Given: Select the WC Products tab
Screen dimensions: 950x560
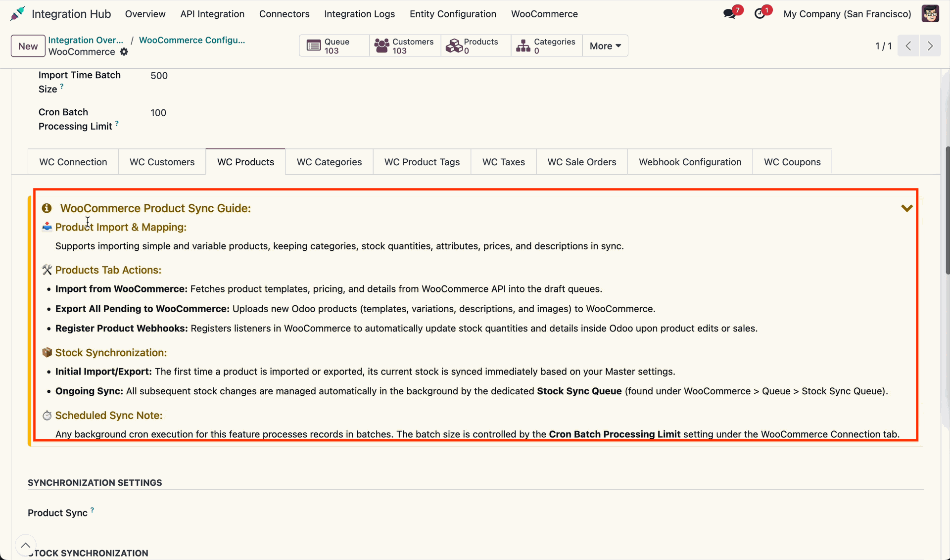Looking at the screenshot, I should coord(246,162).
